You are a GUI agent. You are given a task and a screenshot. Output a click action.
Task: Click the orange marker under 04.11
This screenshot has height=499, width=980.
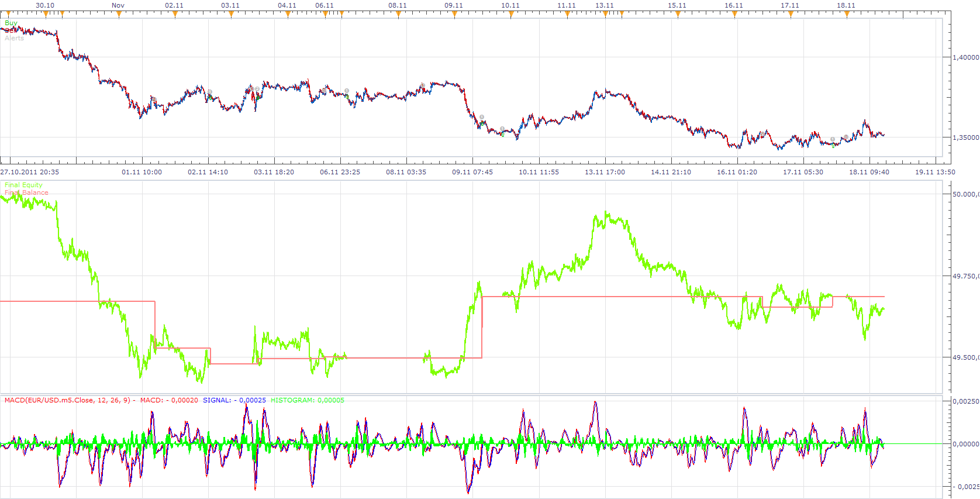click(x=287, y=14)
